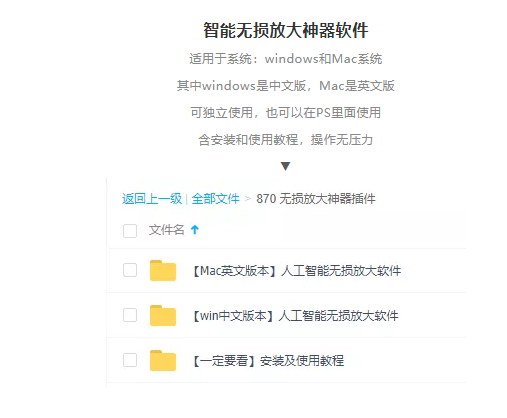Open the 全部文件 breadcrumb link
Screen dimensions: 507x418
(215, 199)
